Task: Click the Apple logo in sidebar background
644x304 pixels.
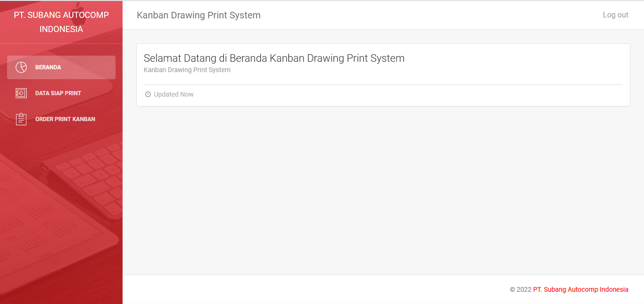Action: click(x=79, y=9)
